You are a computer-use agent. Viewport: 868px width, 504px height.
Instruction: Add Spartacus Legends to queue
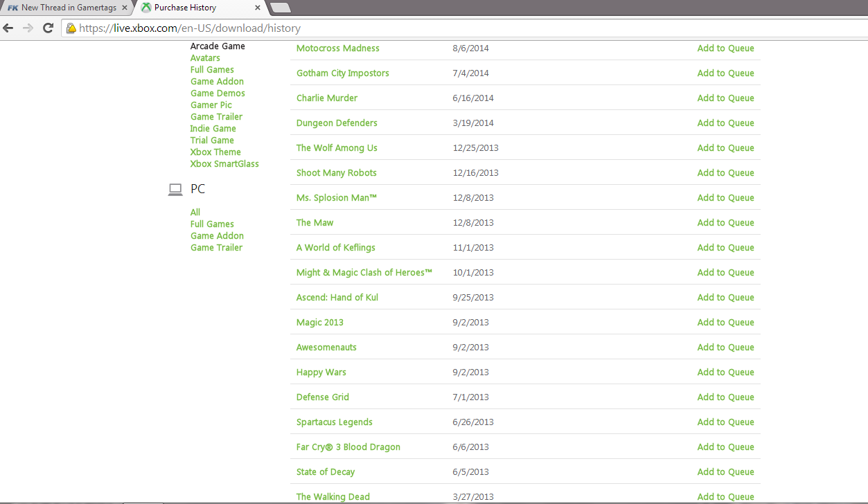click(x=725, y=422)
